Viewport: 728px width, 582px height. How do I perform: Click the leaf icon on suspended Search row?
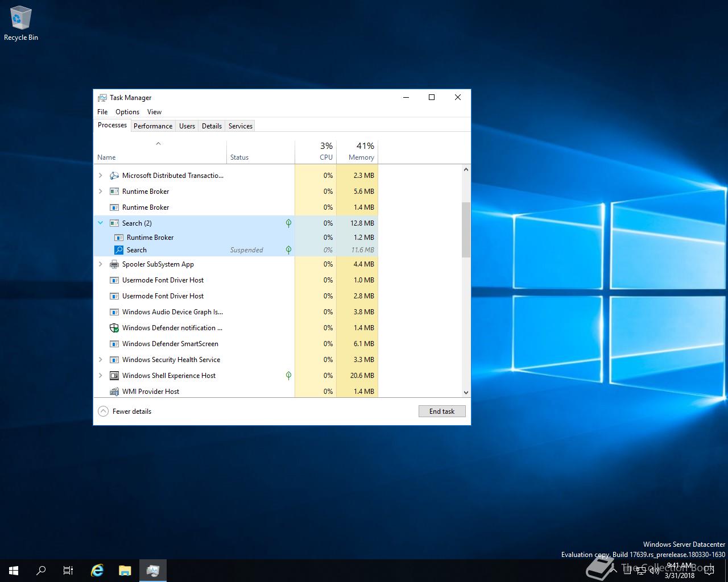pyautogui.click(x=288, y=250)
